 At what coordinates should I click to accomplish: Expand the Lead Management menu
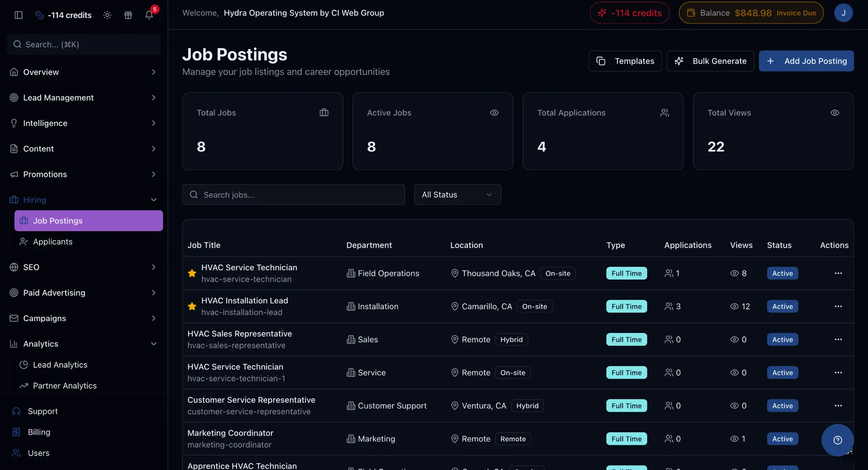coord(83,98)
